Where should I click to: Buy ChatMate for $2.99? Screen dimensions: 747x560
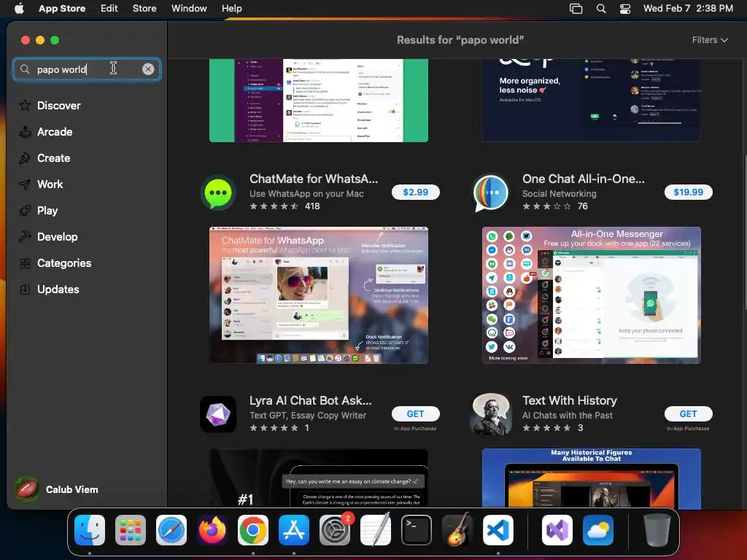pos(415,192)
